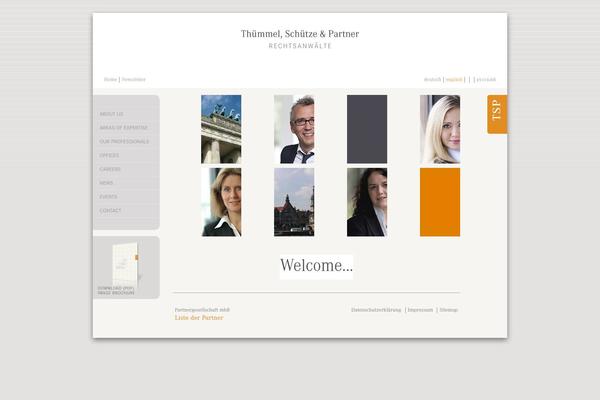Open Areas of Expertise menu item
Screen dimensions: 600x400
124,128
